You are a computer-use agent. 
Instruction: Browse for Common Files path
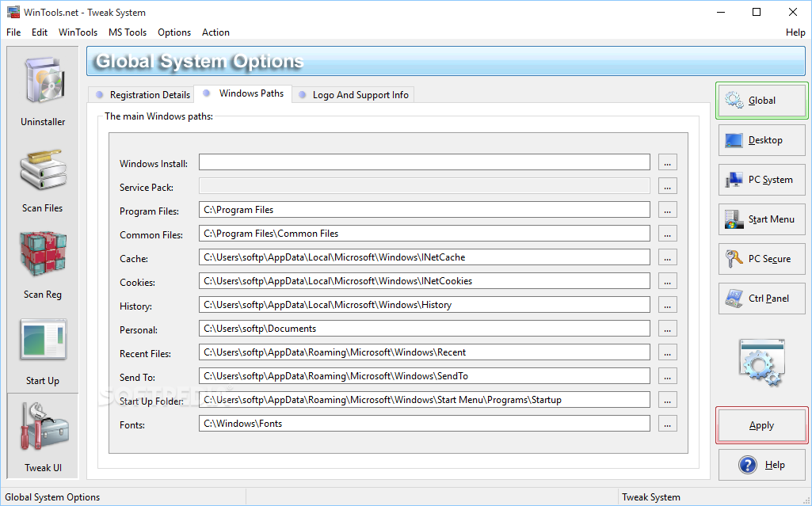tap(668, 234)
